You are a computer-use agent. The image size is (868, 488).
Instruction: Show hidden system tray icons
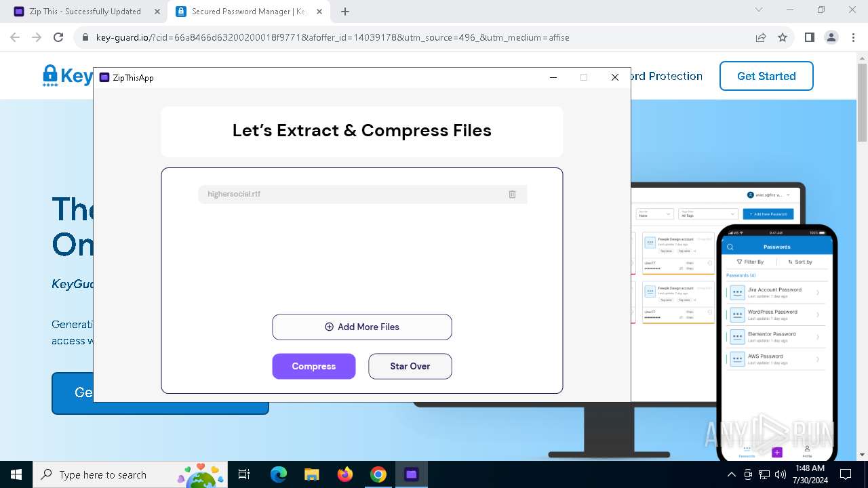(732, 474)
